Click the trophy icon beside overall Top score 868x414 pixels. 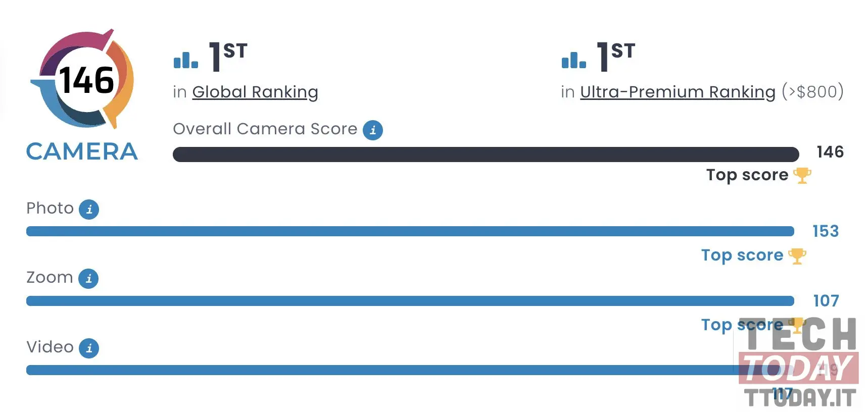point(802,176)
